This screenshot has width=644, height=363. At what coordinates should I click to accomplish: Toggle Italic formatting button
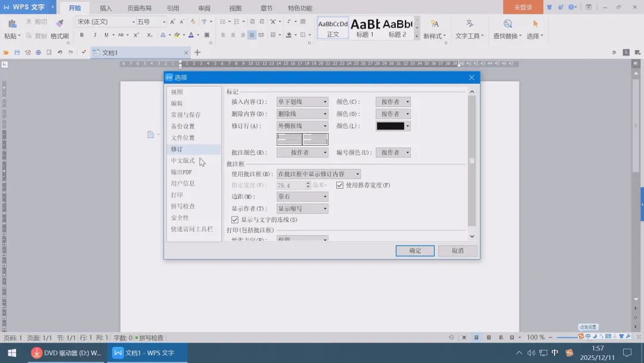point(95,35)
